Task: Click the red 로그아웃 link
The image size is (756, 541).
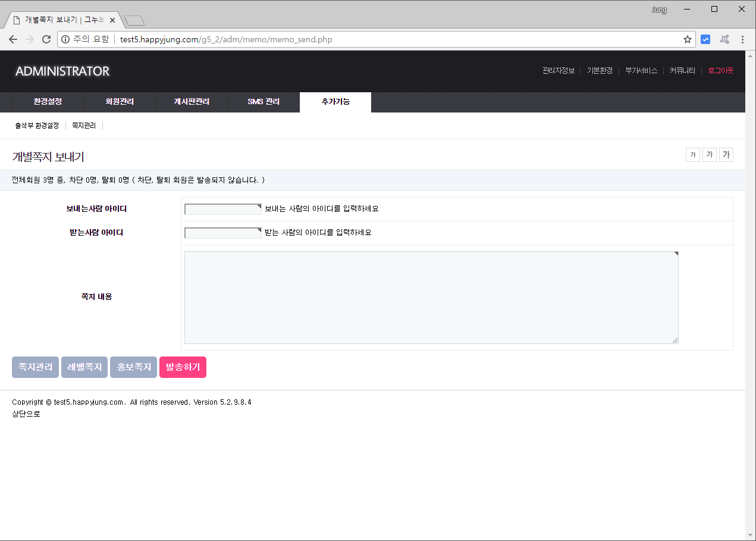Action: point(720,70)
